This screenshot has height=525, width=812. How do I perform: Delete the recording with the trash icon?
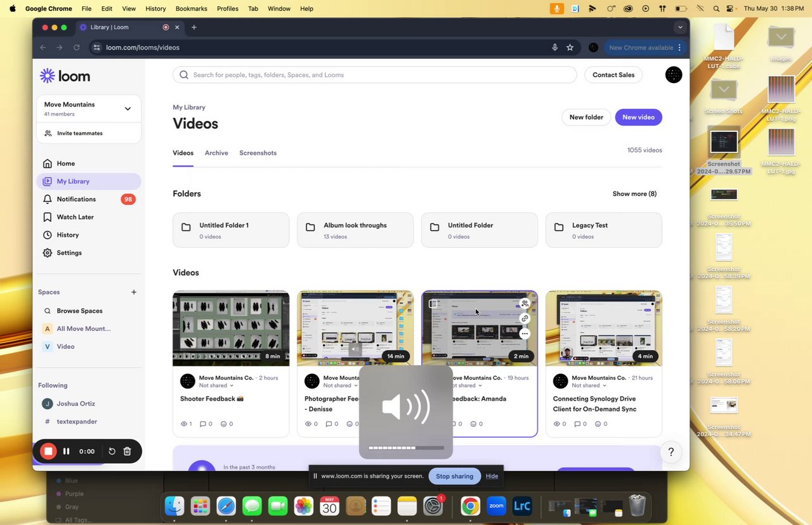[x=127, y=451]
